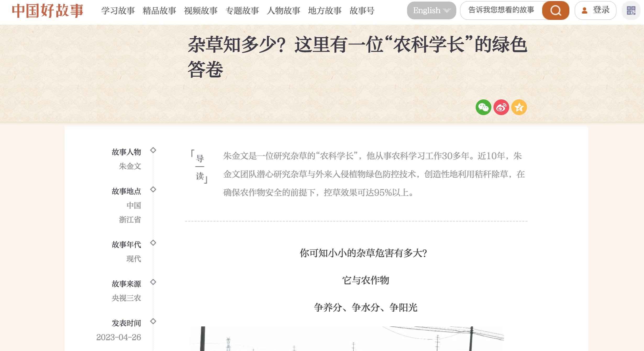The height and width of the screenshot is (351, 644).
Task: Open the 故事号 menu item
Action: [362, 11]
